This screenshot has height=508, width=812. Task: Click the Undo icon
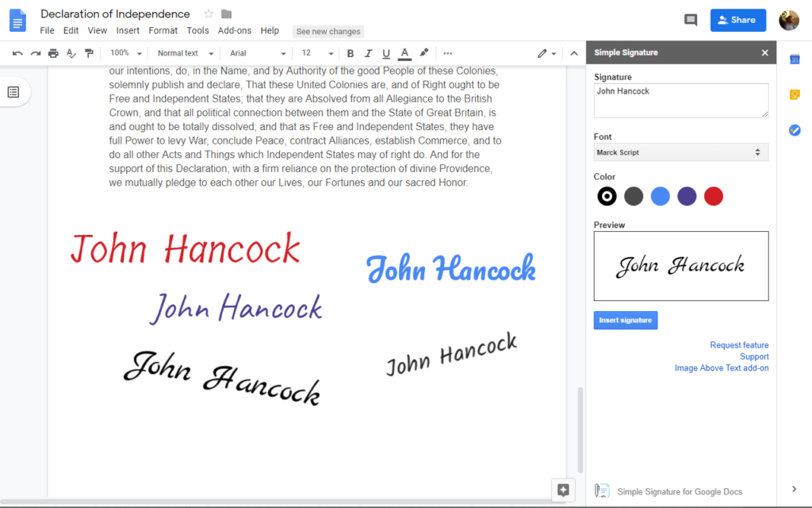17,52
